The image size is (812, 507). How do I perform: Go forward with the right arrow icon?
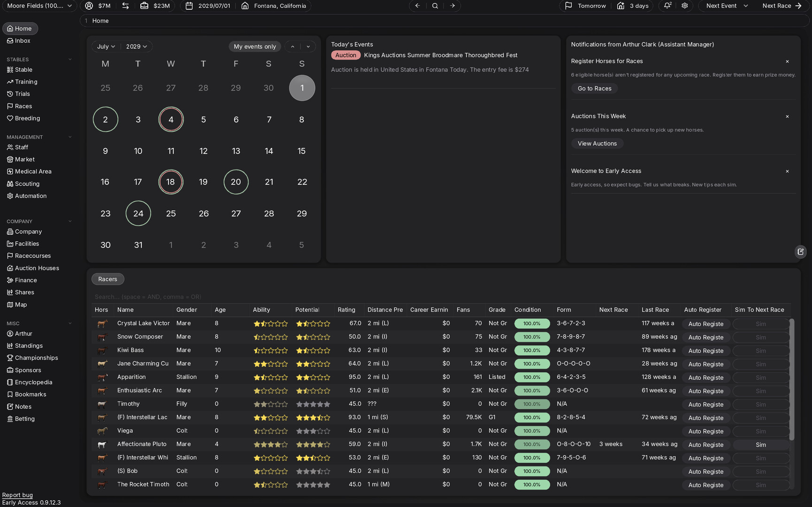(x=452, y=6)
